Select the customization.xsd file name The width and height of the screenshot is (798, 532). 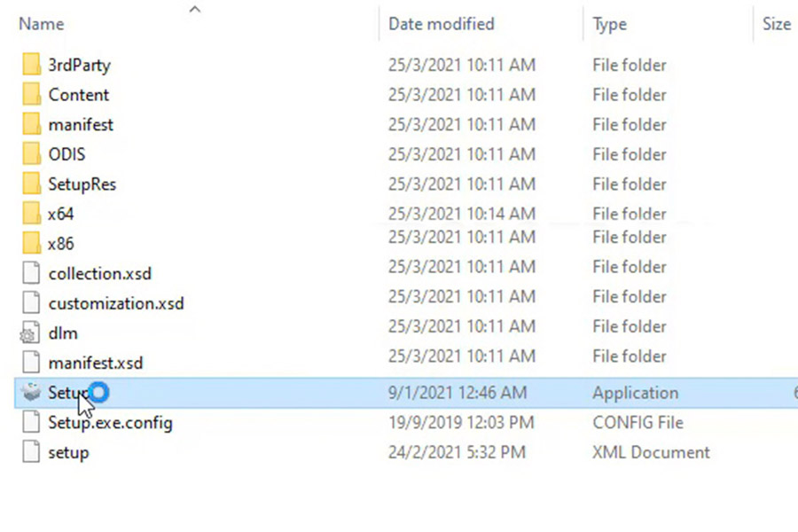116,303
